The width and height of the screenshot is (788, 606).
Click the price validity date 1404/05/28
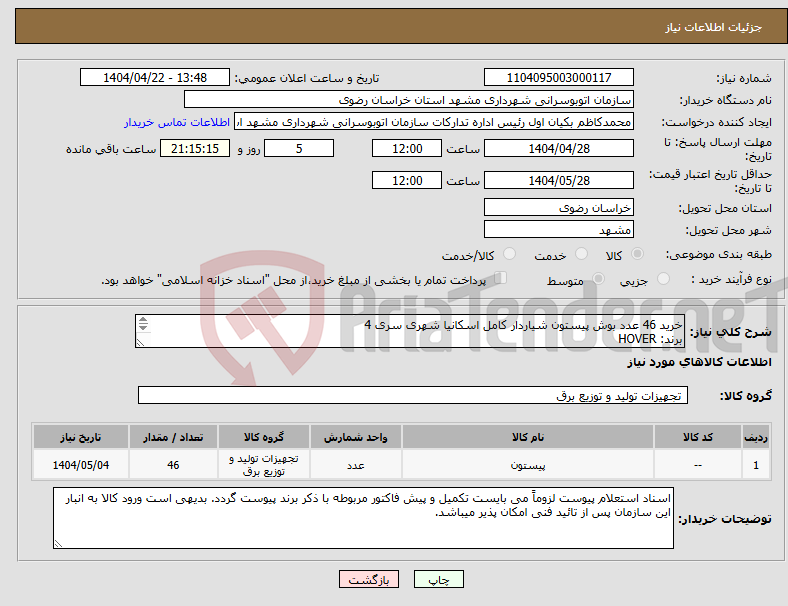(x=558, y=180)
